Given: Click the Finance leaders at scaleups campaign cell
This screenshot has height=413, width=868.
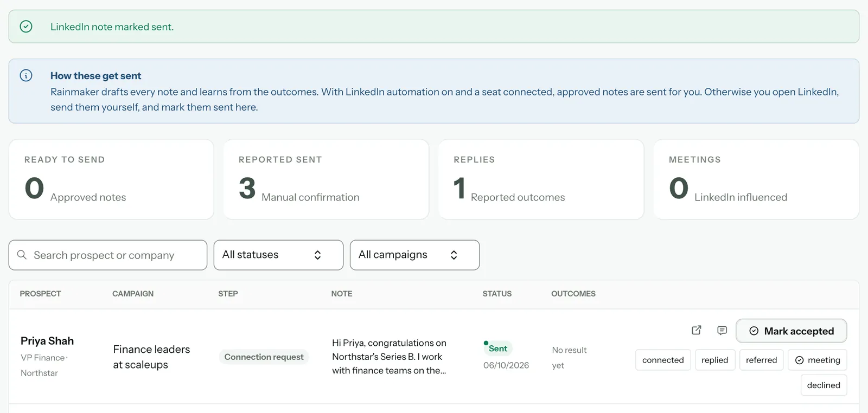Looking at the screenshot, I should (x=151, y=357).
